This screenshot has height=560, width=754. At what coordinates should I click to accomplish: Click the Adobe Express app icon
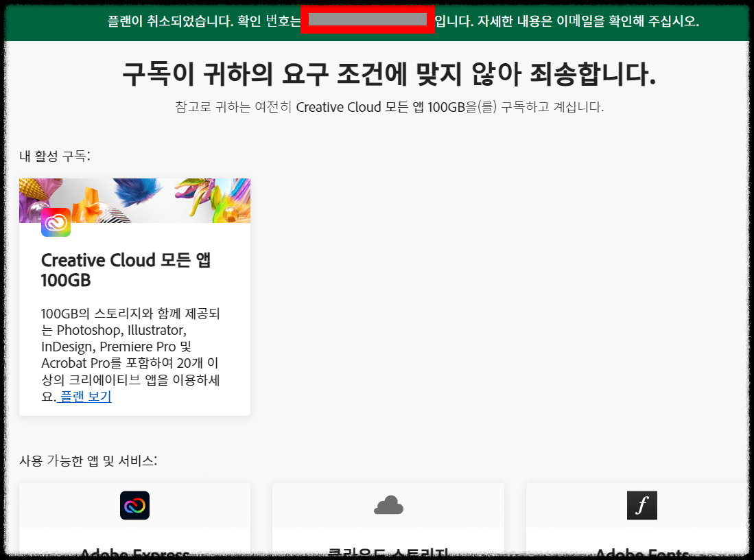(x=134, y=505)
